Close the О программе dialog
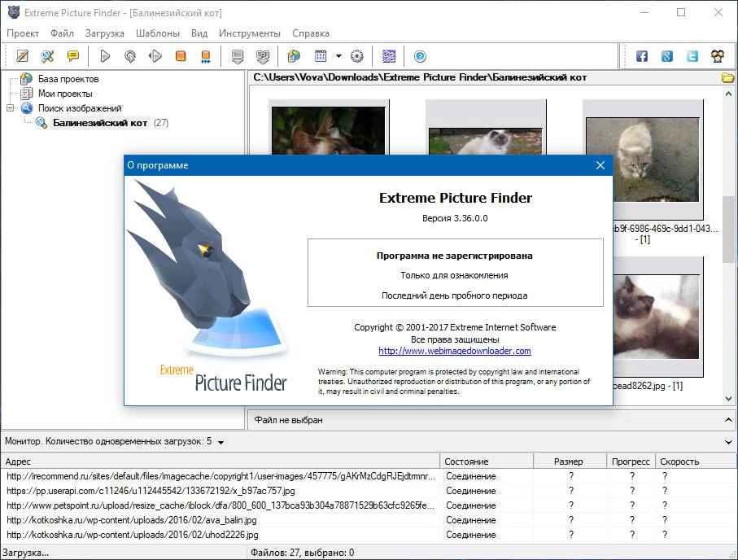 tap(600, 165)
